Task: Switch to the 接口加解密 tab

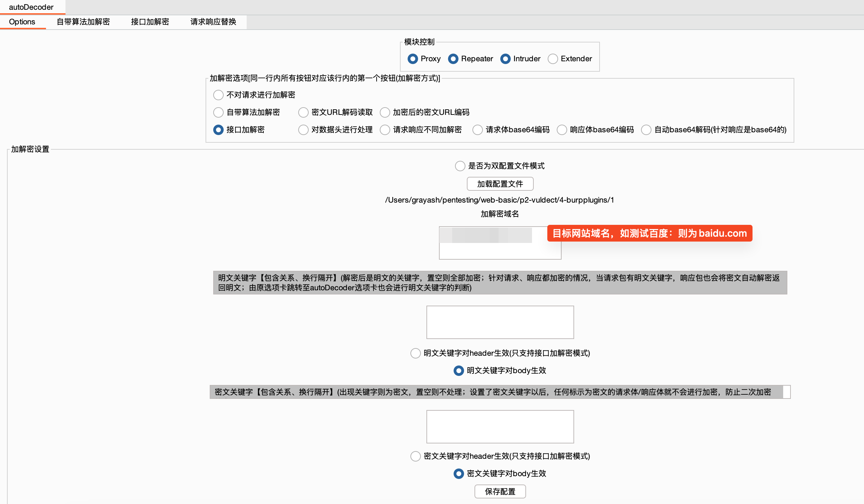Action: [150, 22]
